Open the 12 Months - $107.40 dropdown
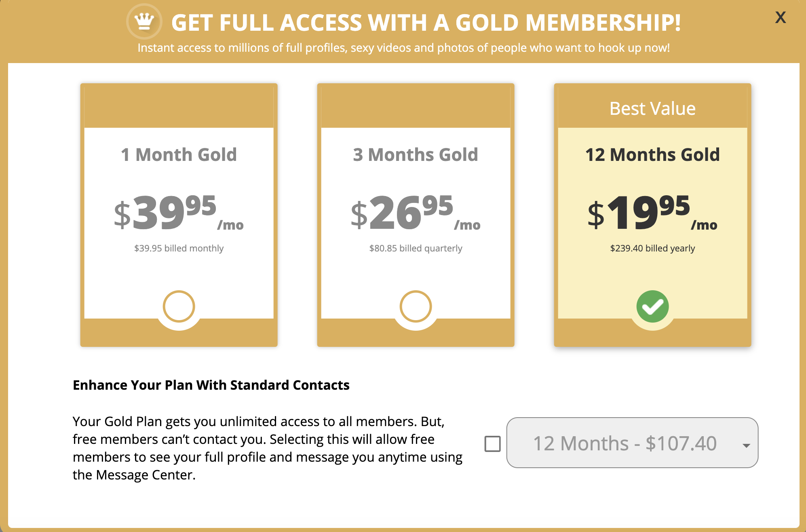 pyautogui.click(x=625, y=443)
